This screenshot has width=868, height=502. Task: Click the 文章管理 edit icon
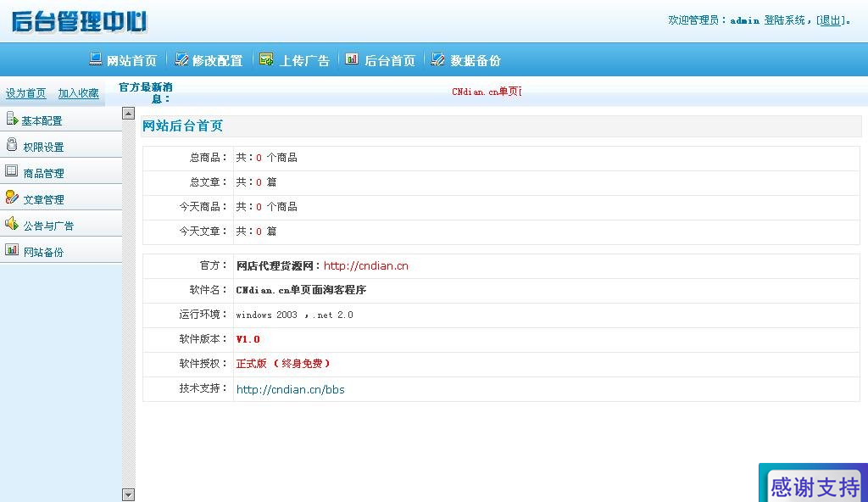(12, 198)
